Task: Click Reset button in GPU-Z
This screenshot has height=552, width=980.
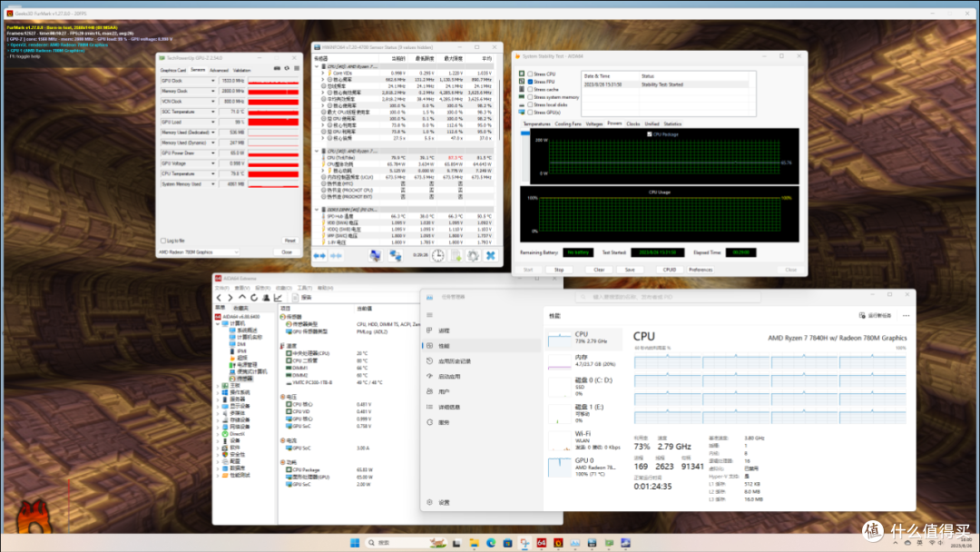Action: point(290,241)
